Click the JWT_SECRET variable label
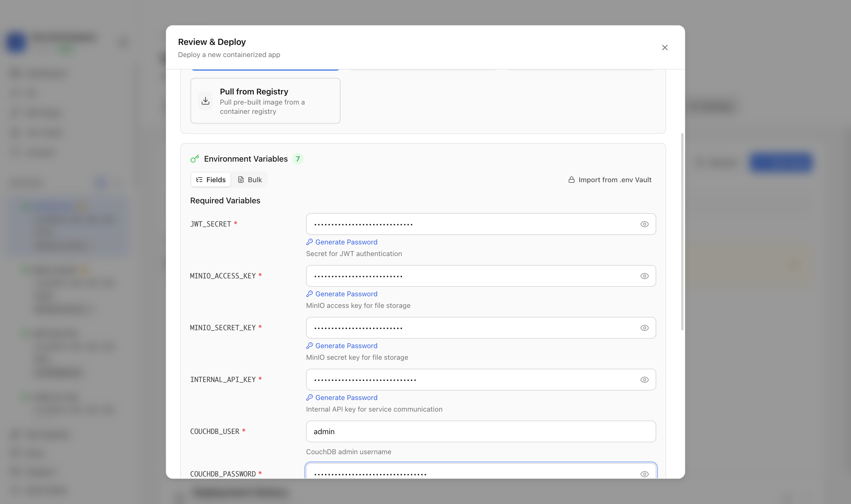 coord(210,224)
